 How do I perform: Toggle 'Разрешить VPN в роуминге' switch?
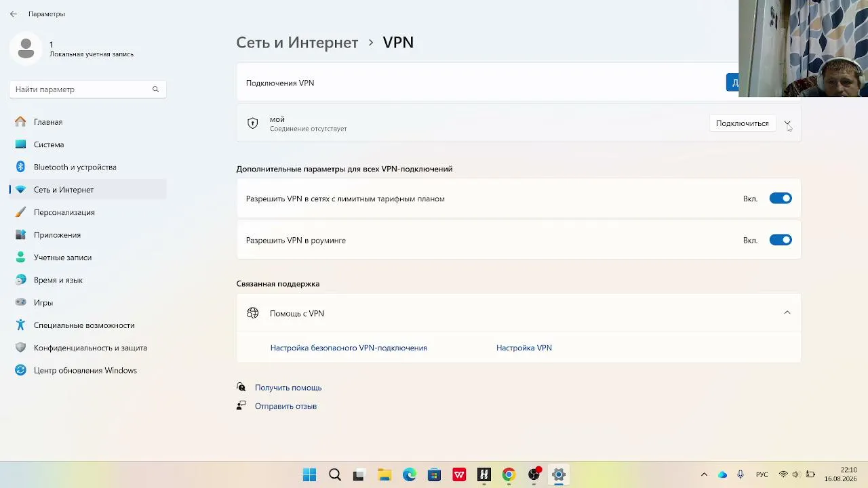point(781,240)
